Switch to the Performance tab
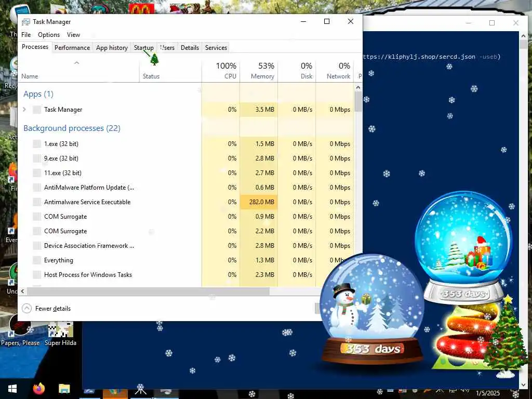 [72, 48]
